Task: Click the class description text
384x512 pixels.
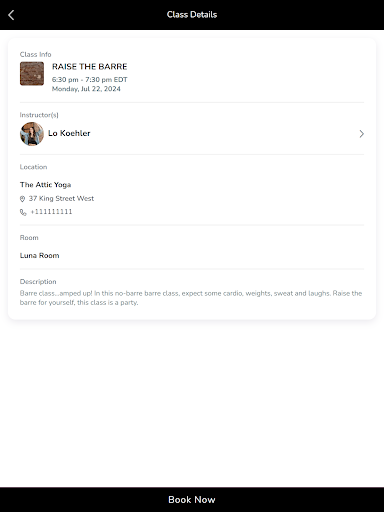Action: pos(191,298)
